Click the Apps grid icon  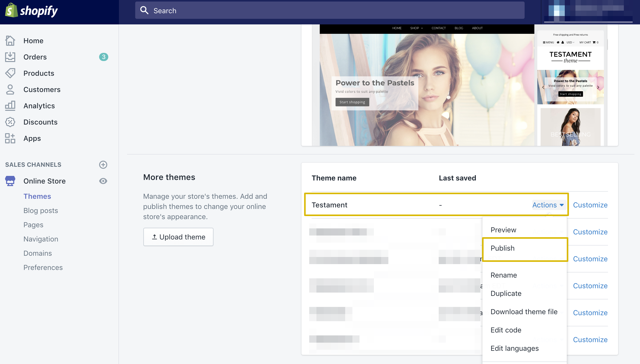pos(10,138)
